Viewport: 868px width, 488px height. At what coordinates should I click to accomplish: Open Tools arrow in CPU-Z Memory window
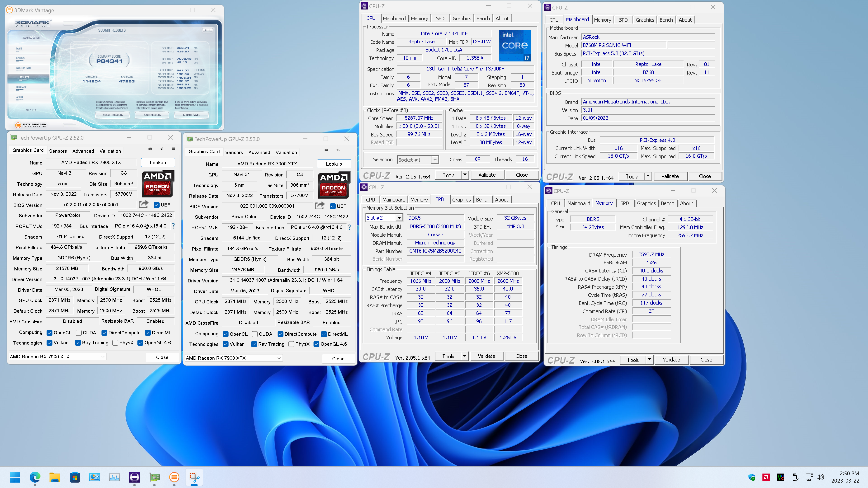(649, 360)
